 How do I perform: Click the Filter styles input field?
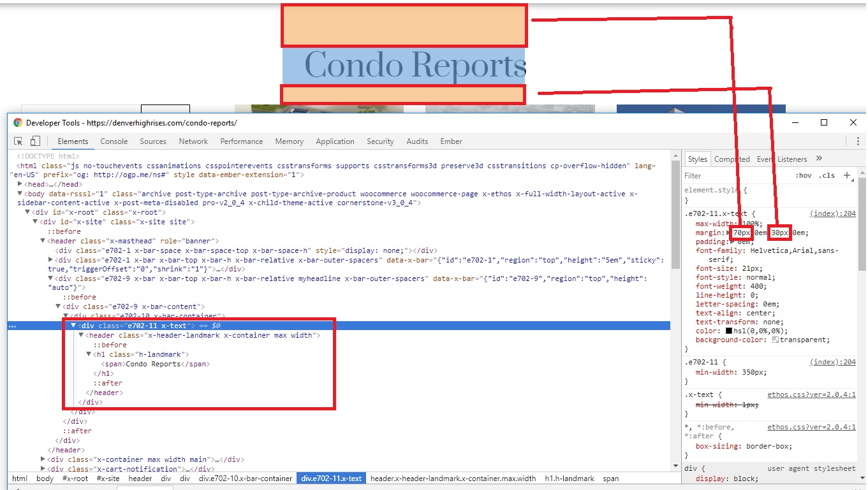pyautogui.click(x=733, y=176)
